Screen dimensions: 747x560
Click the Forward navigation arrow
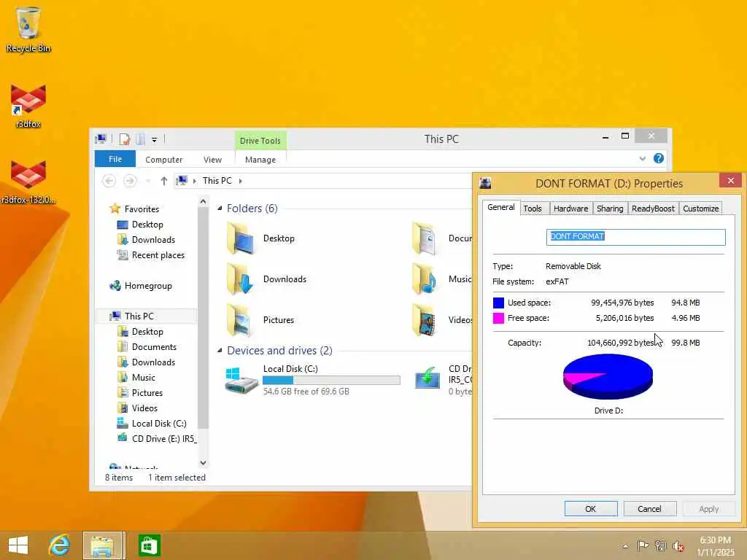[x=130, y=181]
